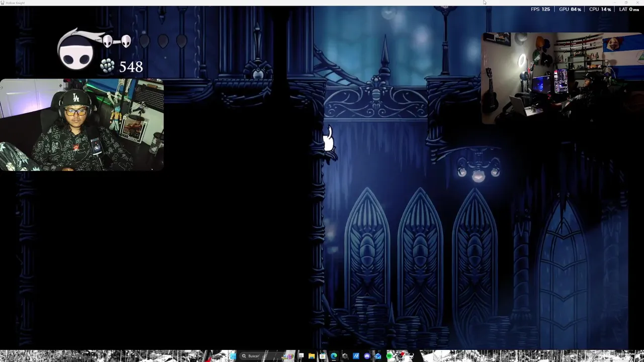Open Discord from the taskbar
The height and width of the screenshot is (362, 644).
[367, 356]
